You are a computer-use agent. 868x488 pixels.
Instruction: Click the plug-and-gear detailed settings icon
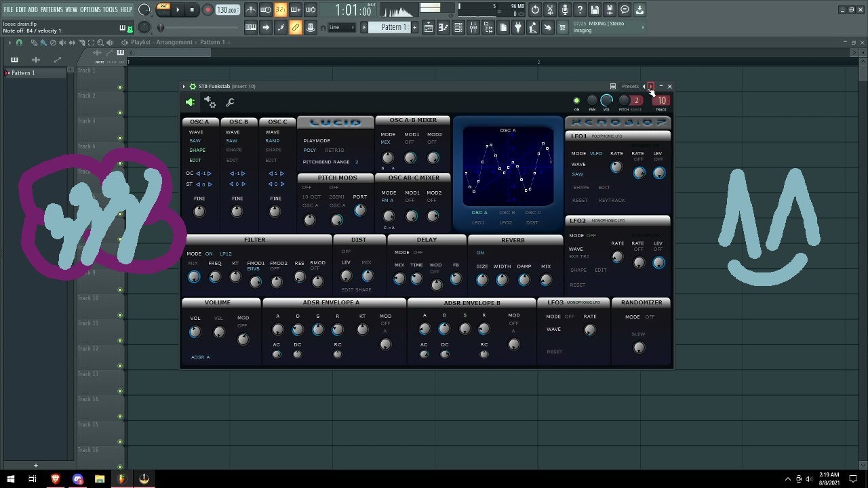point(210,102)
